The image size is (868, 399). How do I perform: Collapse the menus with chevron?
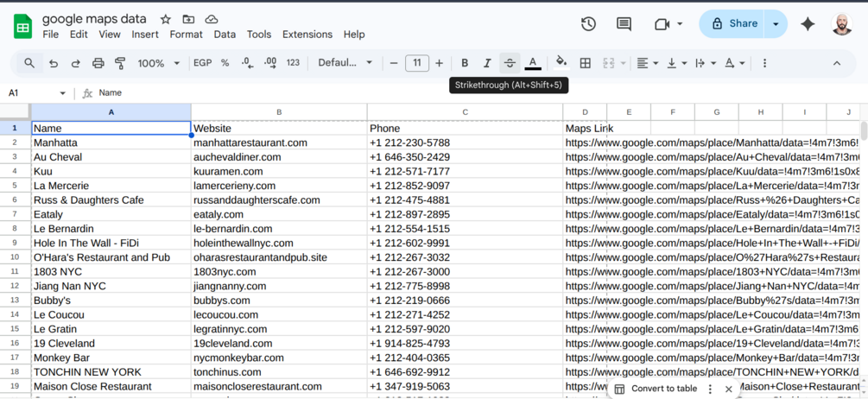click(x=836, y=63)
